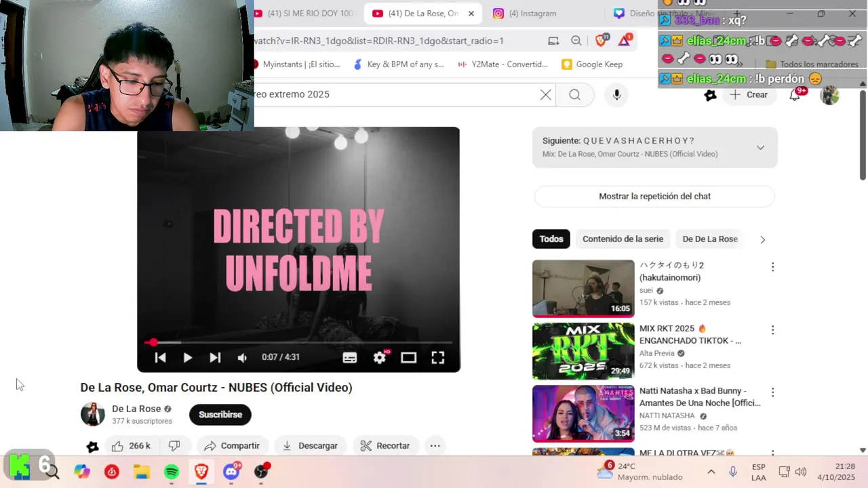Viewport: 868px width, 488px height.
Task: Select the De De La Rose chip
Action: [710, 239]
